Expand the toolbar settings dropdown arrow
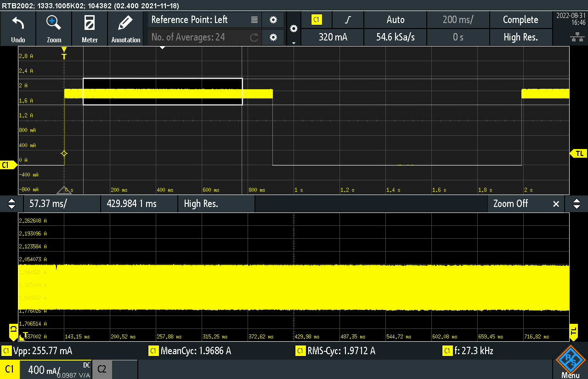 pyautogui.click(x=294, y=42)
